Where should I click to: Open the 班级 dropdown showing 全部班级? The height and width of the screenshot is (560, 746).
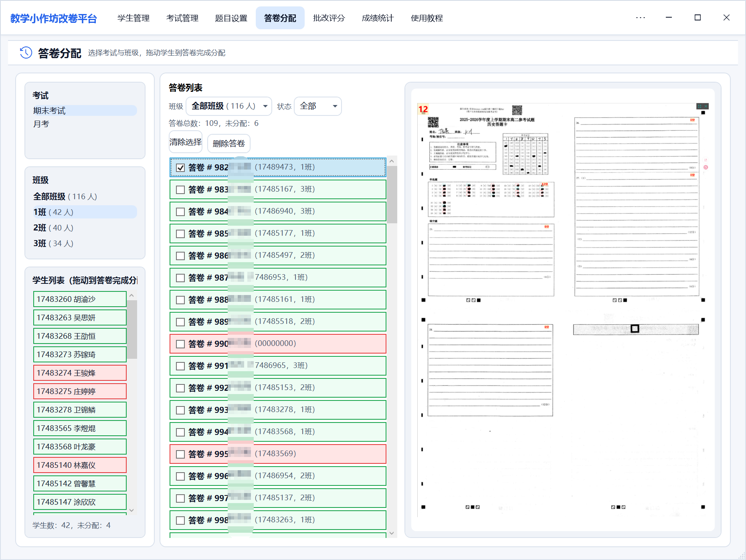(228, 106)
